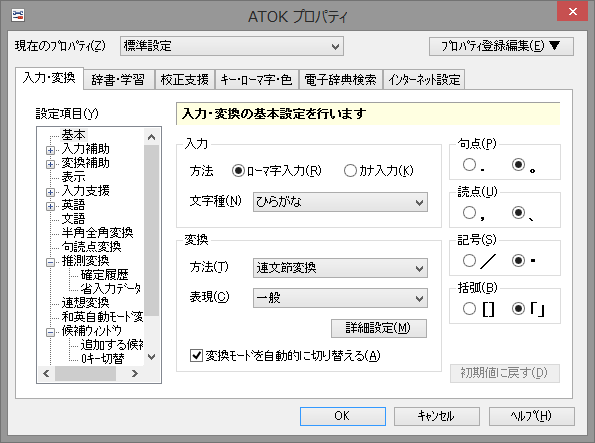Select 基本 in the settings tree
This screenshot has width=595, height=443.
point(74,135)
